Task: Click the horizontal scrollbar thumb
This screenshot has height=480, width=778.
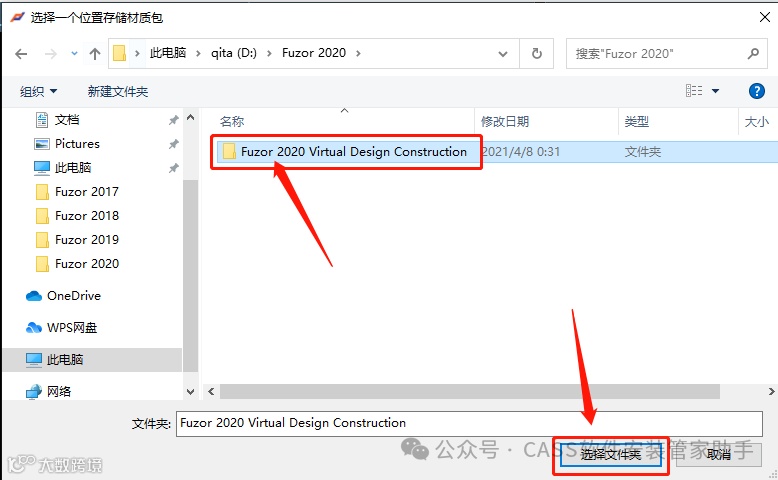Action: coord(470,392)
